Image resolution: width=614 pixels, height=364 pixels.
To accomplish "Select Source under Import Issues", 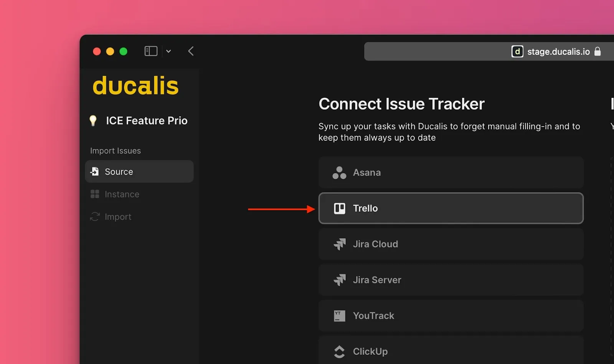I will (119, 171).
